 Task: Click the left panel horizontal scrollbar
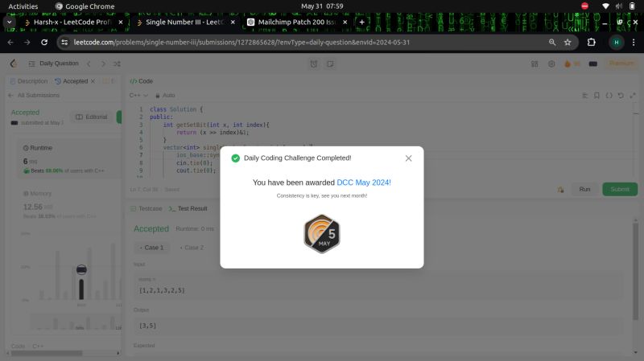47,353
